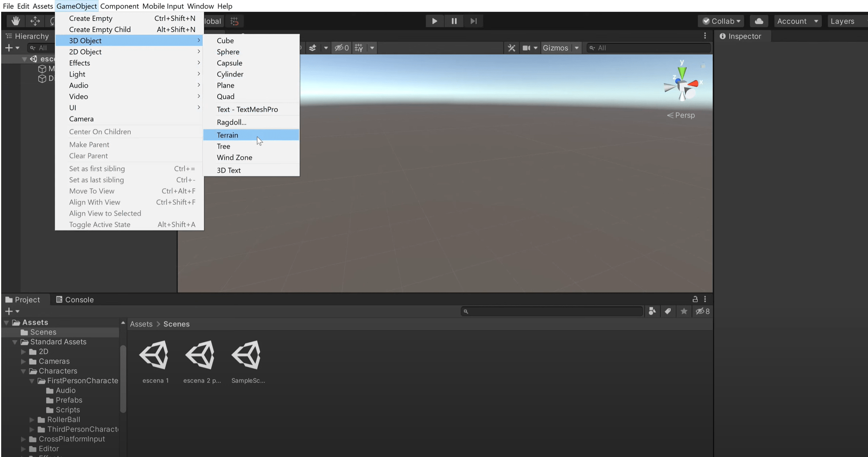Open the Component menu

[x=120, y=6]
